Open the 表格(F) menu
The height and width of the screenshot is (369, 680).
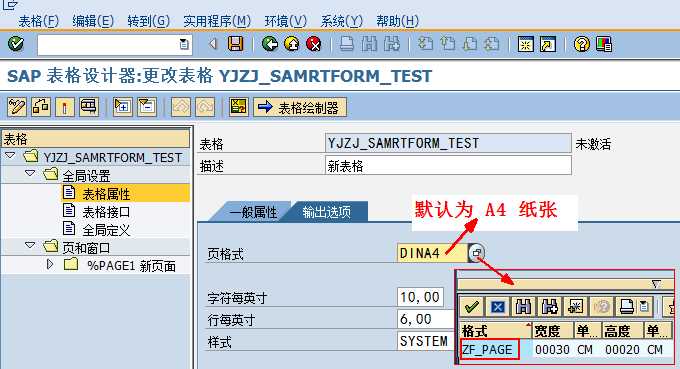coord(38,21)
